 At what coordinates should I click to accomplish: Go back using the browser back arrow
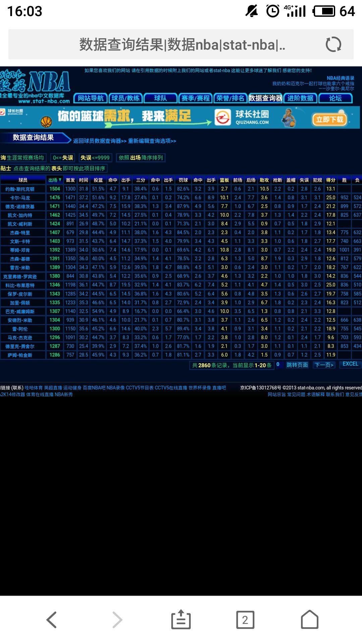(x=52, y=620)
